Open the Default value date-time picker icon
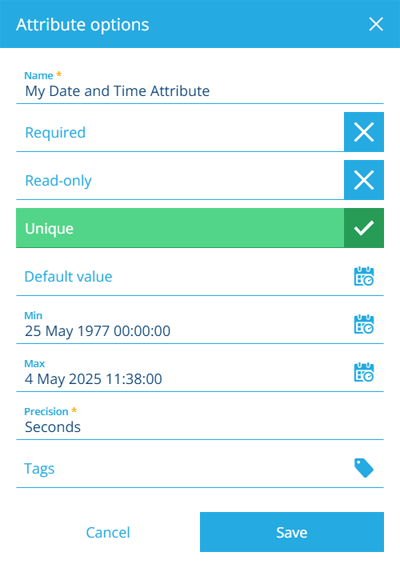This screenshot has height=568, width=400. 364,276
